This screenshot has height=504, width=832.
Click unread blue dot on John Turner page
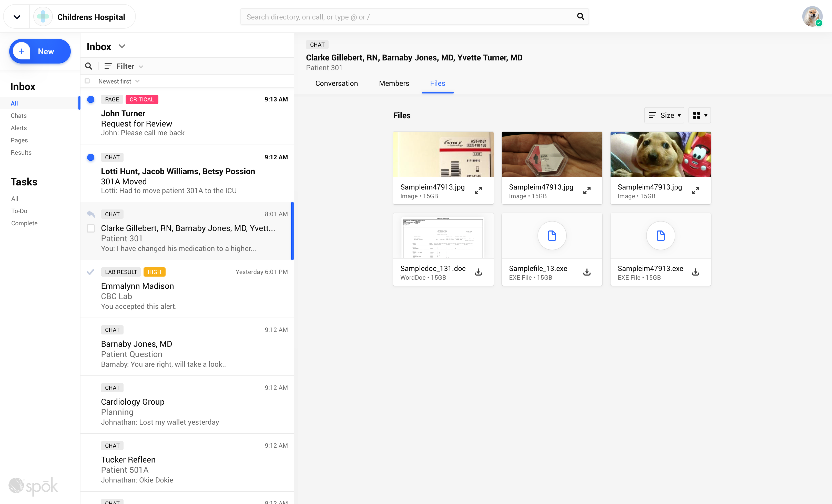click(x=90, y=99)
